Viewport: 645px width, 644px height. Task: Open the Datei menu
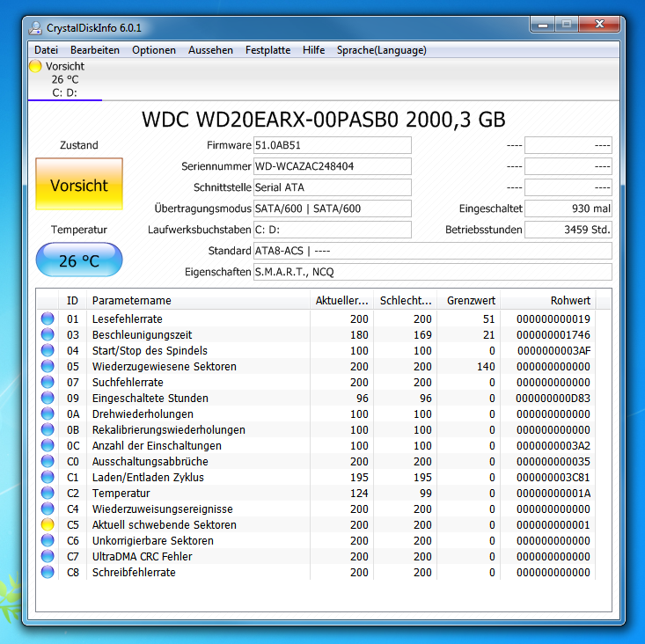[46, 50]
